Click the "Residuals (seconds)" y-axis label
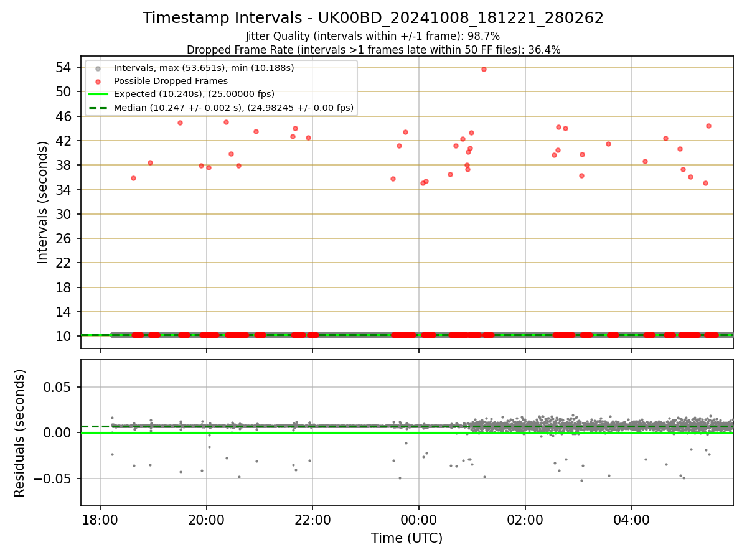Screen dimensions: 747x560 tap(19, 433)
